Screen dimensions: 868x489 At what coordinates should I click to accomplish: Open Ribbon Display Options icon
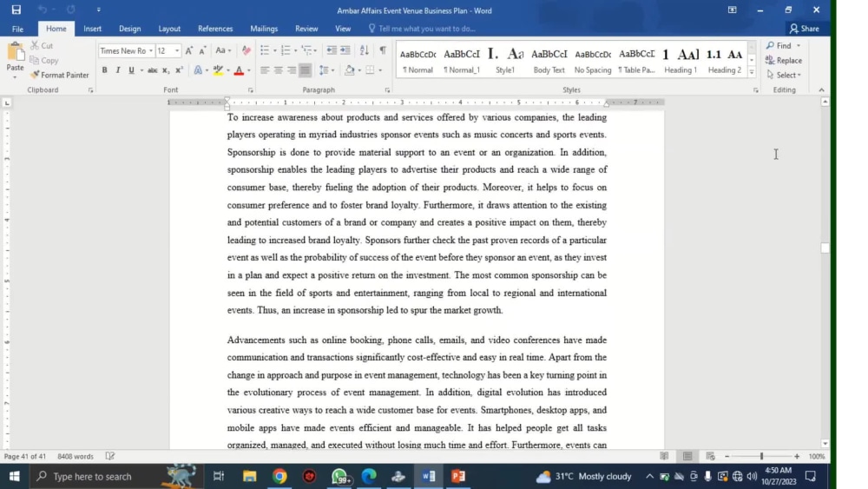pyautogui.click(x=732, y=10)
